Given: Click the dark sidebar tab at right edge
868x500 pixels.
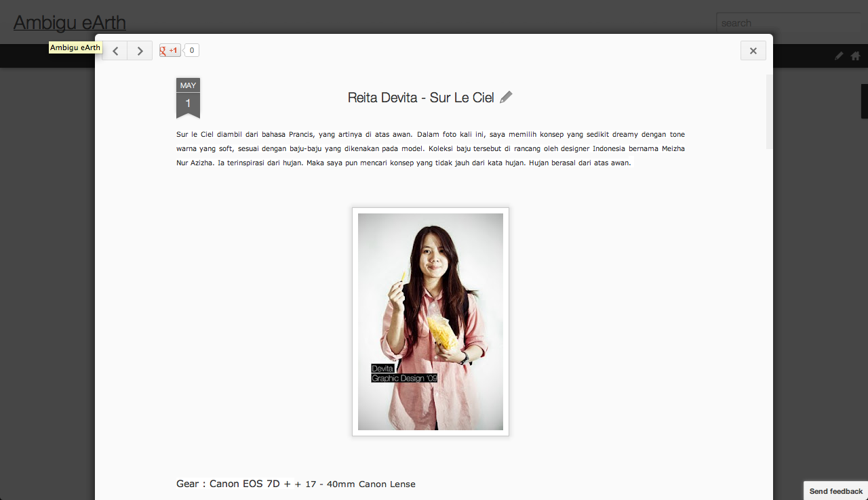Looking at the screenshot, I should (865, 102).
